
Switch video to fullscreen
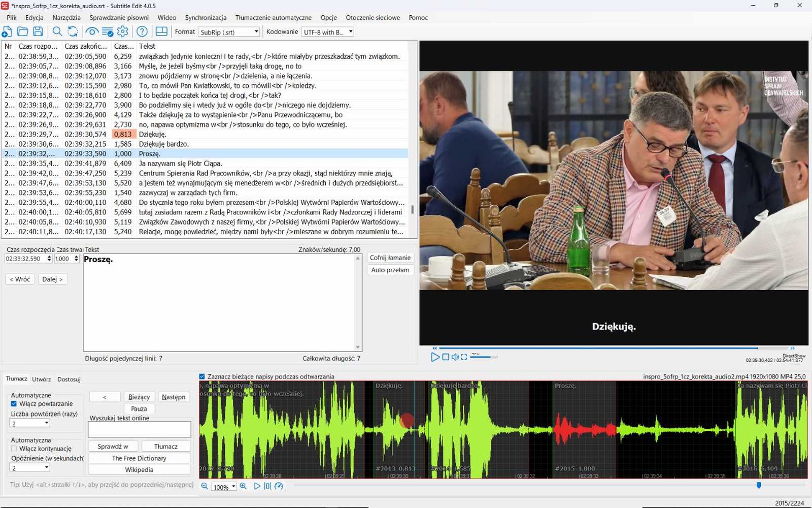[x=464, y=357]
